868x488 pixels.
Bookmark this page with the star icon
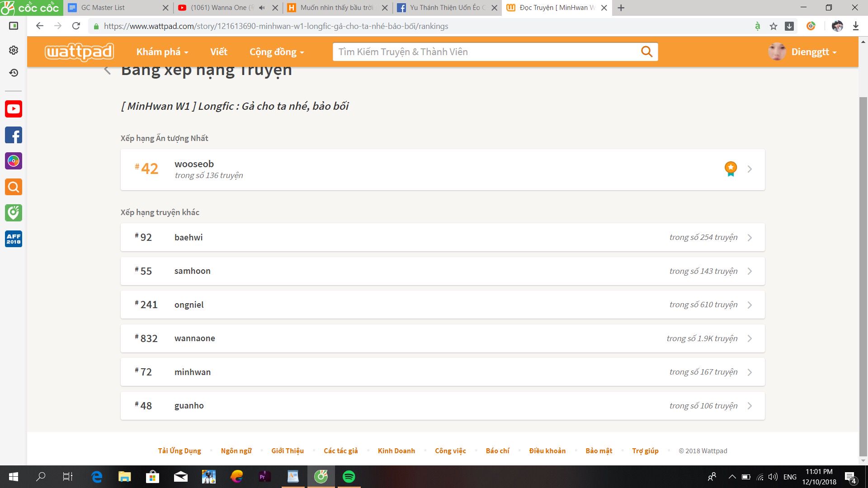point(774,26)
